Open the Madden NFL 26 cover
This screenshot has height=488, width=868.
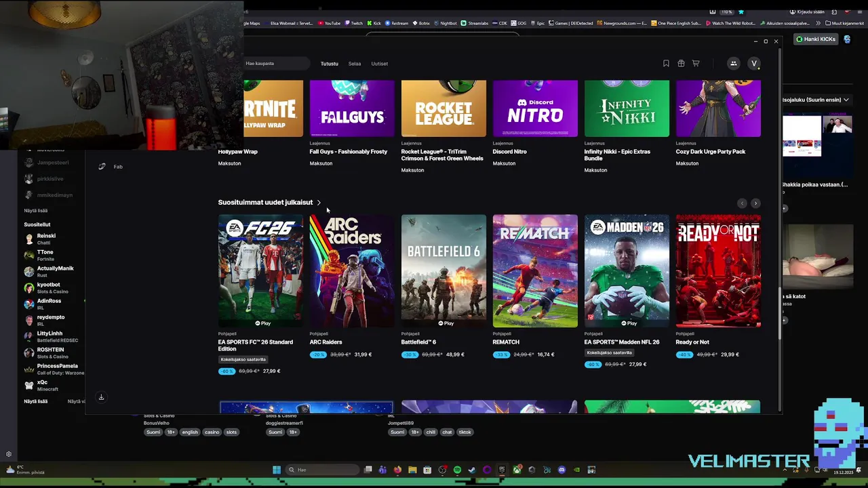point(627,271)
